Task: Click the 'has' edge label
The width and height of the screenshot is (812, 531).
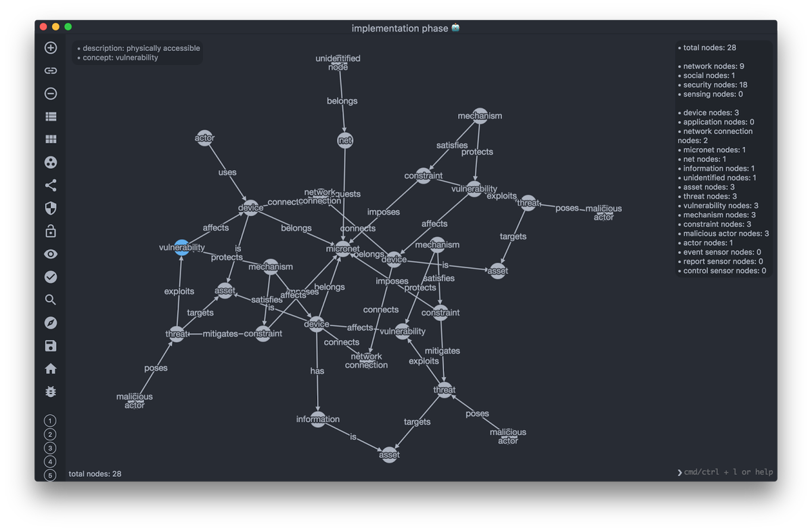Action: click(317, 370)
